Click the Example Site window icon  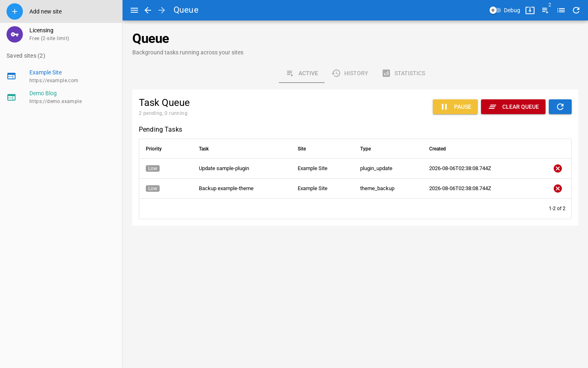tap(11, 76)
